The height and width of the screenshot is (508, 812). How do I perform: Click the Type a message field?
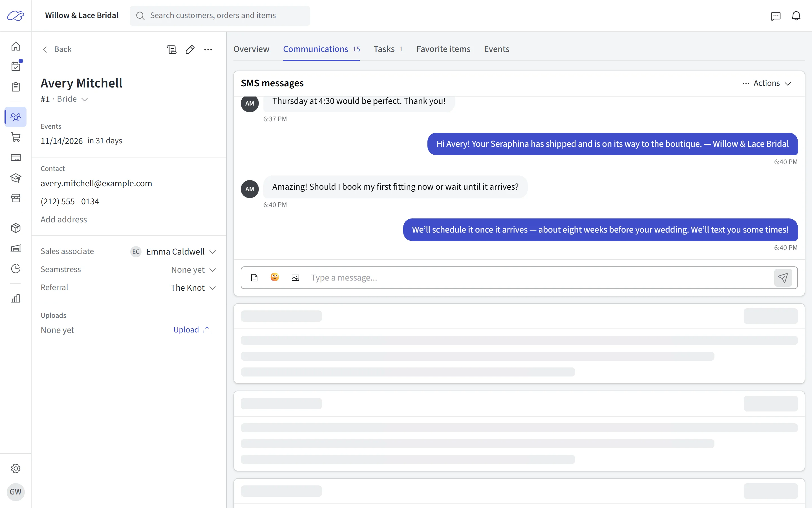[540, 277]
